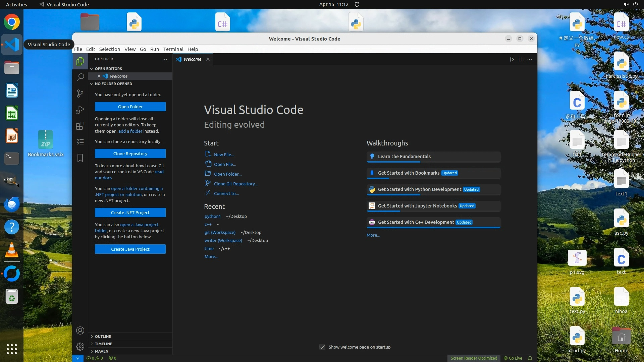Click the remote window status bar icon
Screen dimensions: 644x362
coord(77,358)
